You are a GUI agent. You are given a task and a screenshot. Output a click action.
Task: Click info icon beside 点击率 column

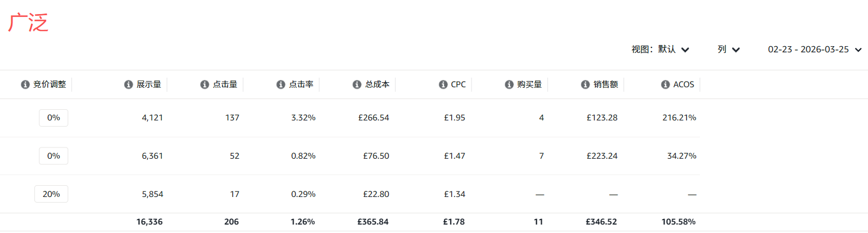(x=281, y=84)
